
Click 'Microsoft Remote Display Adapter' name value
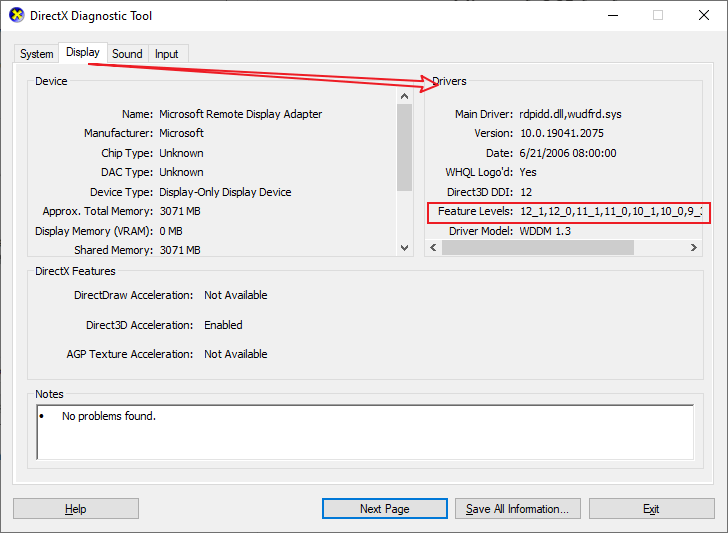[x=240, y=114]
